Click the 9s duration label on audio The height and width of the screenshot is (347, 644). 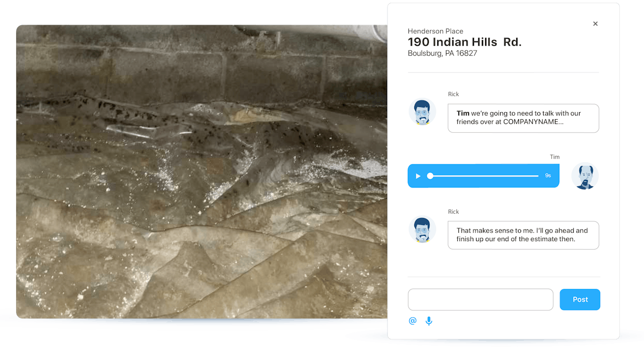coord(548,176)
